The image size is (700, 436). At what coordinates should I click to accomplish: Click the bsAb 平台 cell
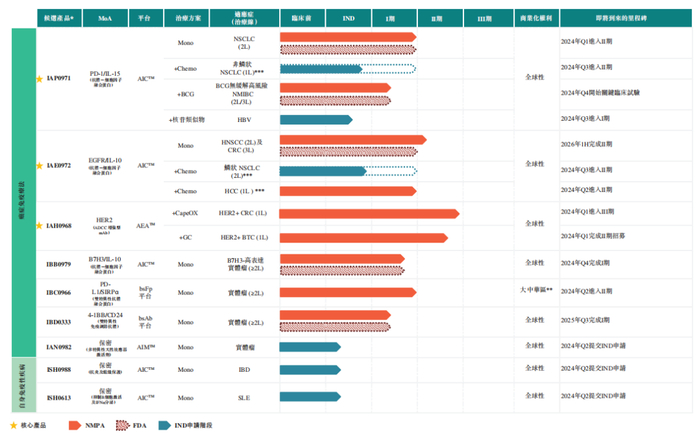146,322
